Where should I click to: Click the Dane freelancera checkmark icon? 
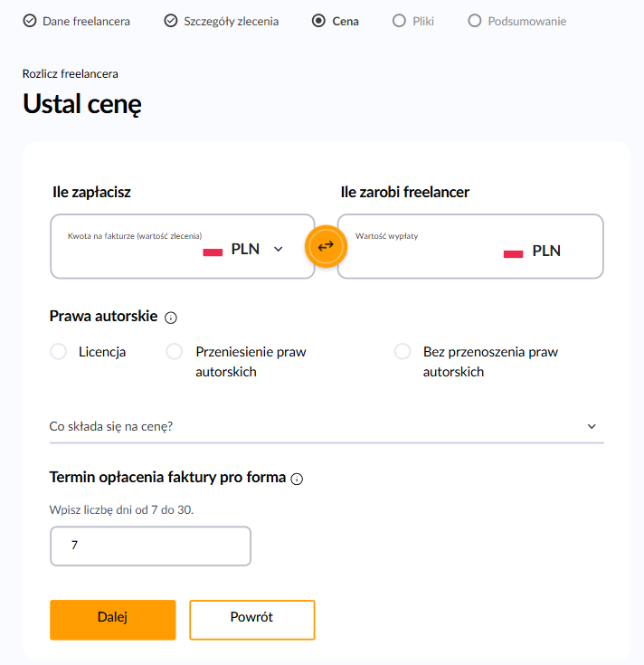pos(30,20)
